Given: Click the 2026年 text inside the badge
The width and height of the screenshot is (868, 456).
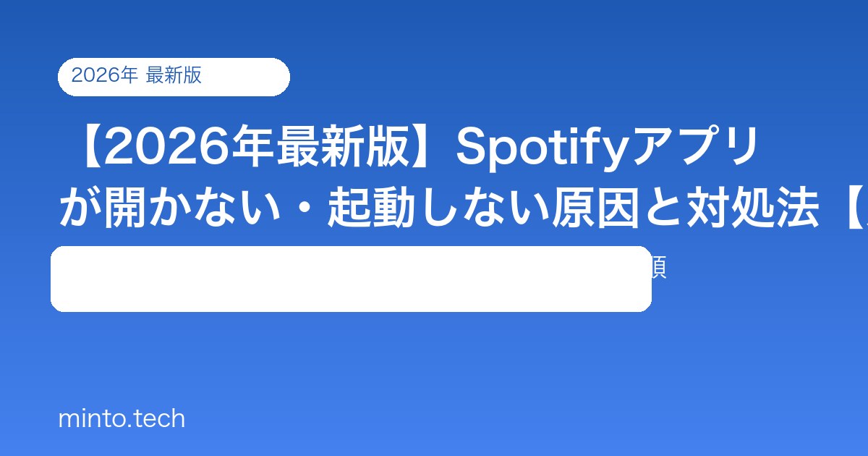Looking at the screenshot, I should tap(104, 75).
